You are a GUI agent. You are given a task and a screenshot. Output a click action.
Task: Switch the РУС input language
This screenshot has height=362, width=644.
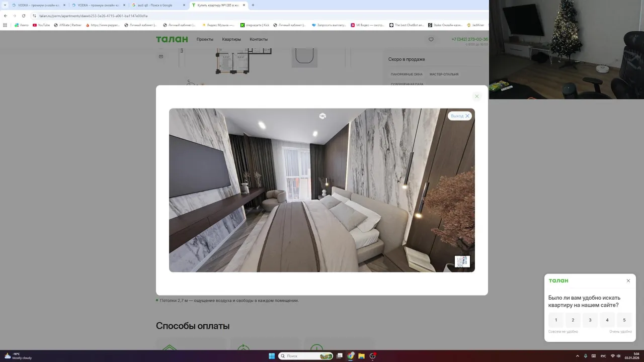click(603, 356)
